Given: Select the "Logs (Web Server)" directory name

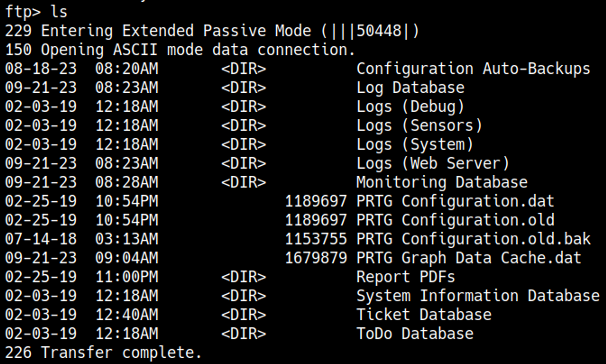Looking at the screenshot, I should click(433, 164).
